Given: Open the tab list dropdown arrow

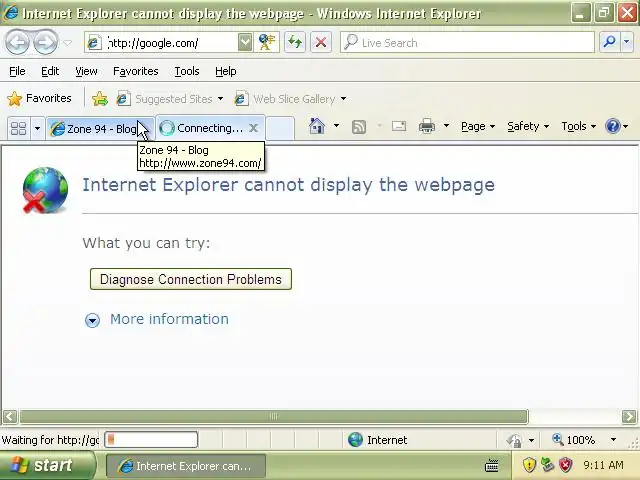Looking at the screenshot, I should [x=37, y=129].
